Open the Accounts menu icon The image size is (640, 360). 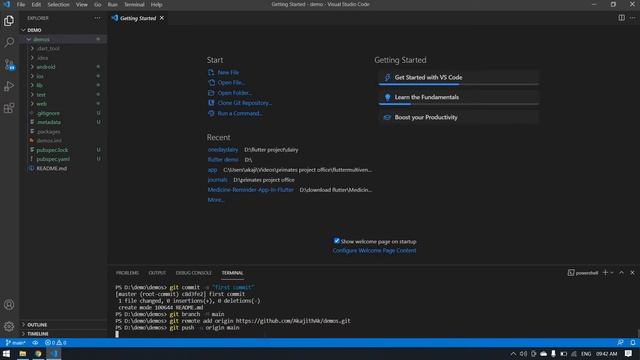coord(9,304)
